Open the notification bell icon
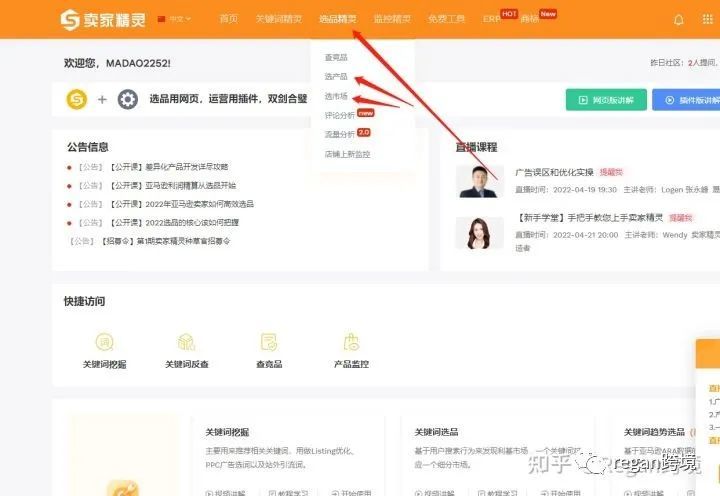Viewport: 720px width, 496px height. tap(678, 20)
